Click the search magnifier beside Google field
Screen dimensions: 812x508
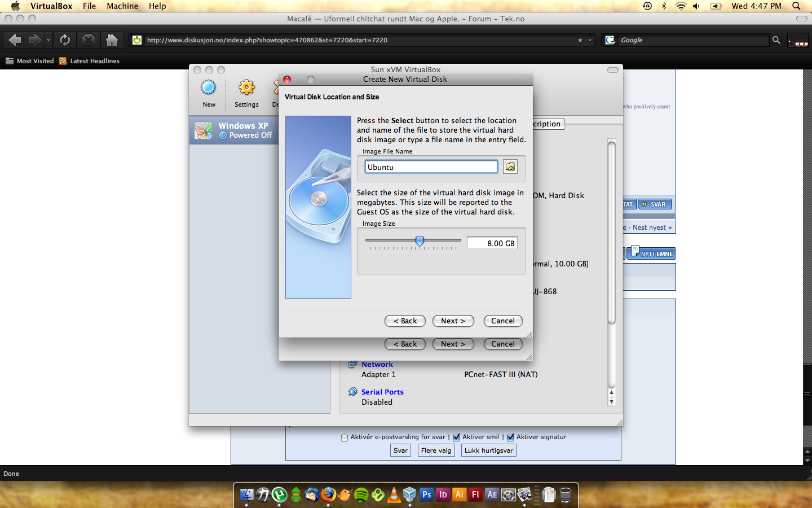point(776,40)
